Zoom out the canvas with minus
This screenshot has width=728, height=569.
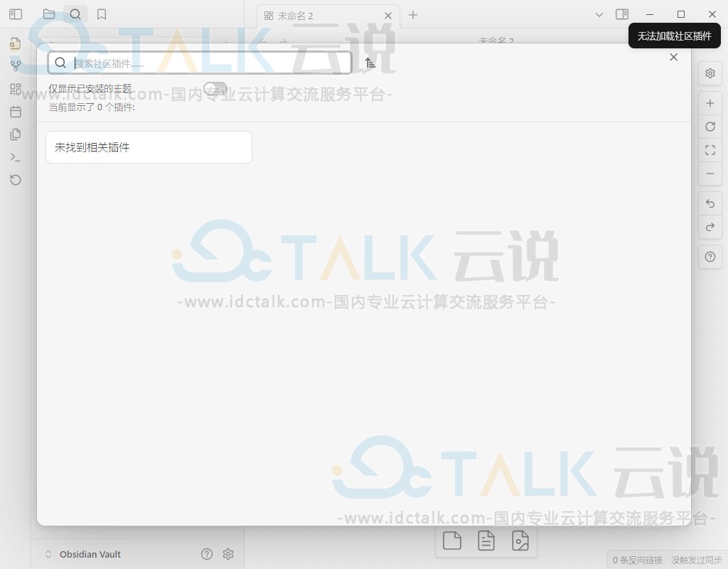710,174
